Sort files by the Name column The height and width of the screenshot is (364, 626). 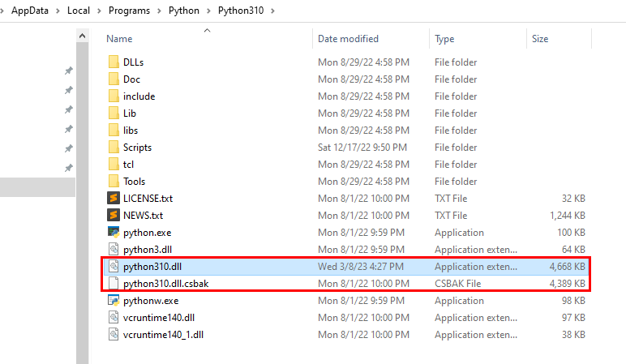(x=120, y=39)
